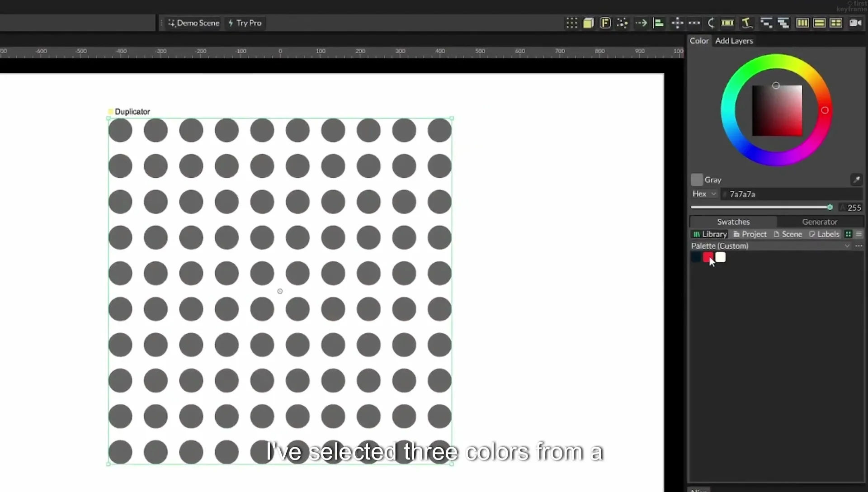Activate the eyedropper color picker
The image size is (868, 492).
856,180
